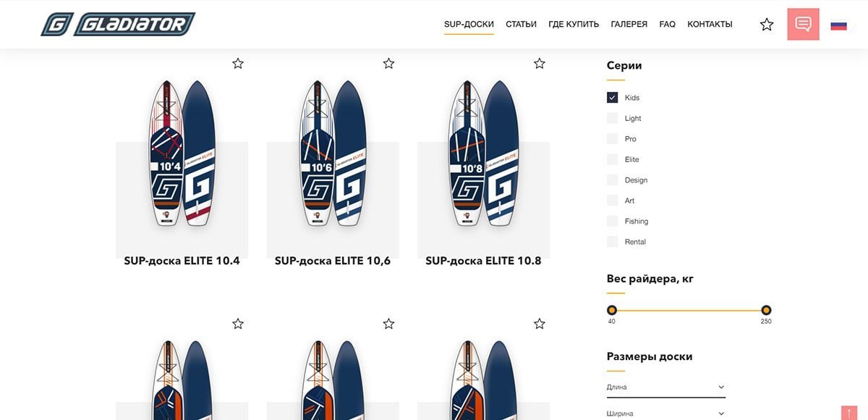Screen dimensions: 868x420
Task: Open SUP-доска ELITE 10.8 product link
Action: (x=483, y=261)
